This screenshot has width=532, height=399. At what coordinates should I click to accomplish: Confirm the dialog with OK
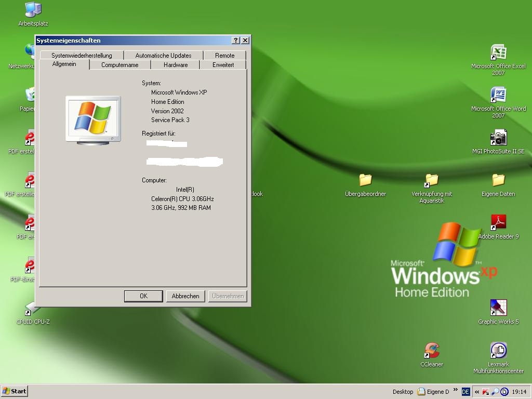coord(143,296)
